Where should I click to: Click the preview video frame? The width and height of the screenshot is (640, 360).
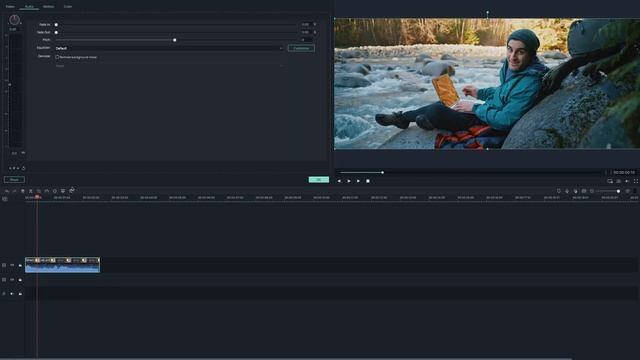click(487, 84)
